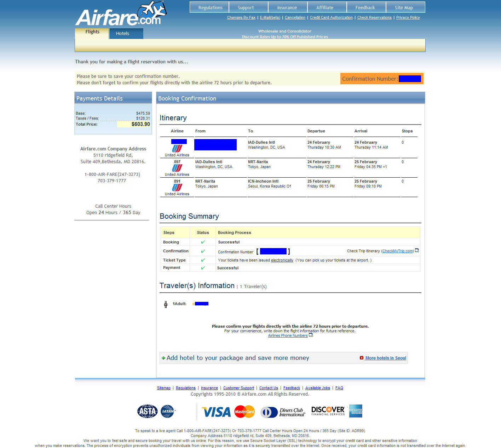Click the Base fare amount $475.59
The height and width of the screenshot is (448, 501).
pyautogui.click(x=143, y=113)
